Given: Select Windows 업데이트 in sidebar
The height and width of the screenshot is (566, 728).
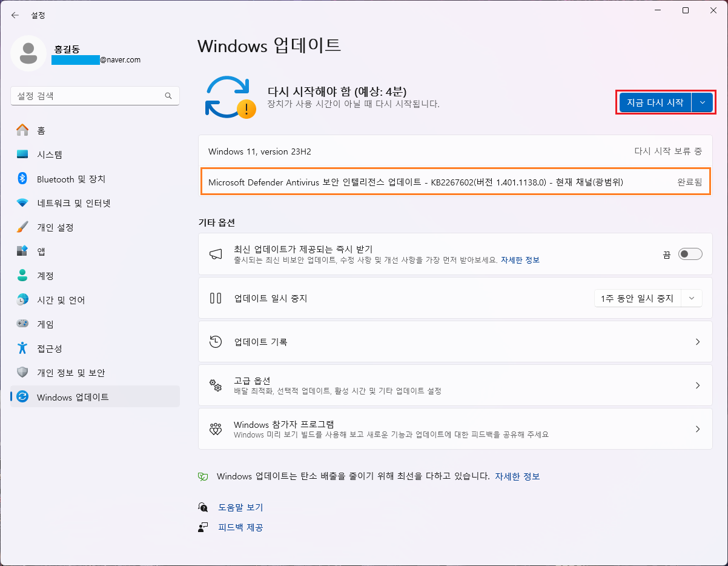Looking at the screenshot, I should click(95, 397).
